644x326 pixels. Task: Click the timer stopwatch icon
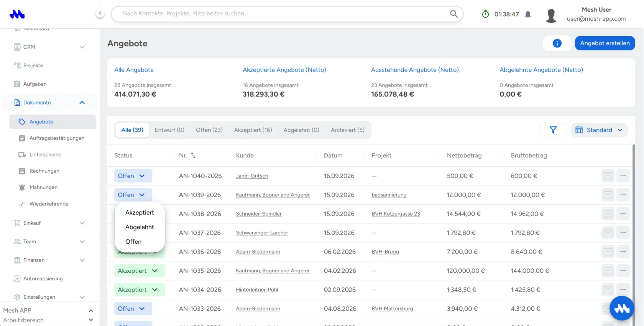coord(485,14)
